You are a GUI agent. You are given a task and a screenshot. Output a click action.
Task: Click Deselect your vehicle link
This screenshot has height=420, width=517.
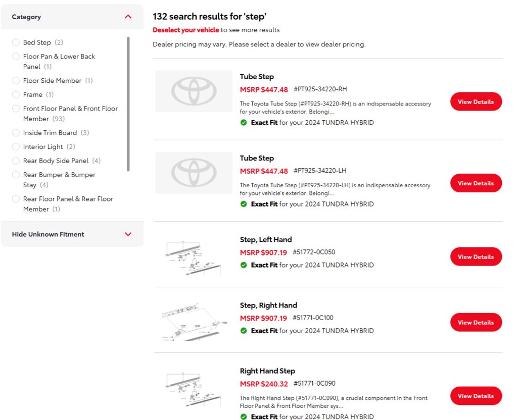coord(186,30)
